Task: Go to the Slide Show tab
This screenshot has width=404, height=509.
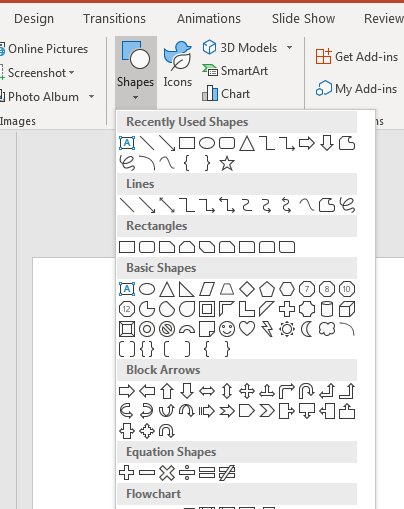Action: point(303,19)
